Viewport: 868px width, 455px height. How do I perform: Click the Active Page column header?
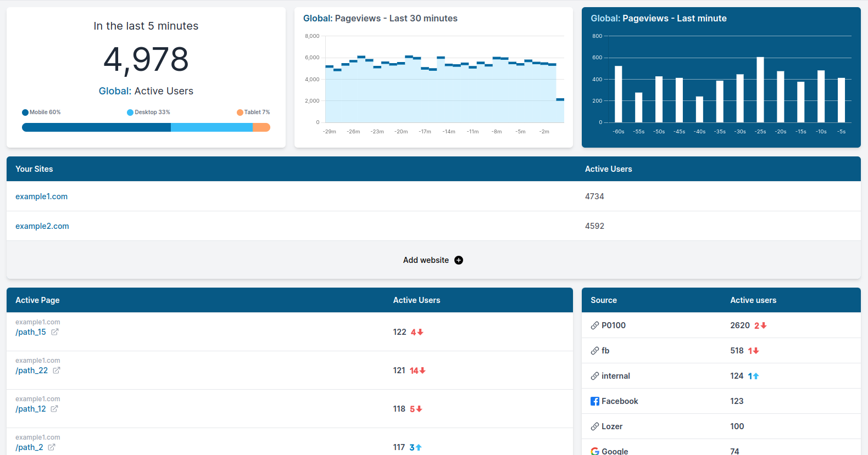pyautogui.click(x=37, y=300)
